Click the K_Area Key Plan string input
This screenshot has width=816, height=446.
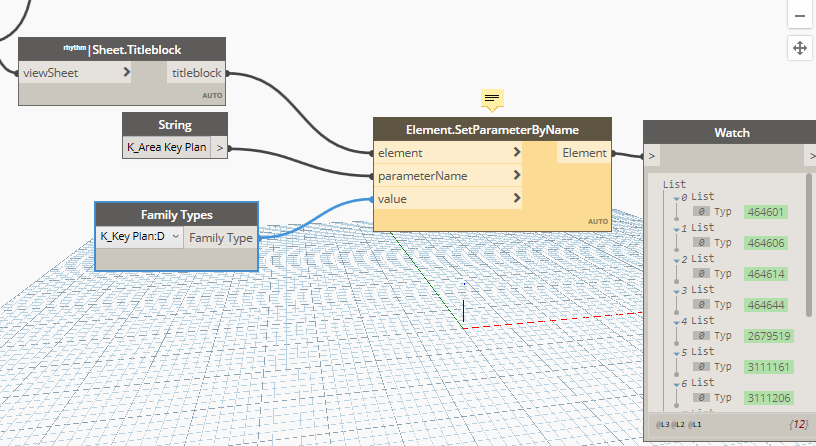167,147
